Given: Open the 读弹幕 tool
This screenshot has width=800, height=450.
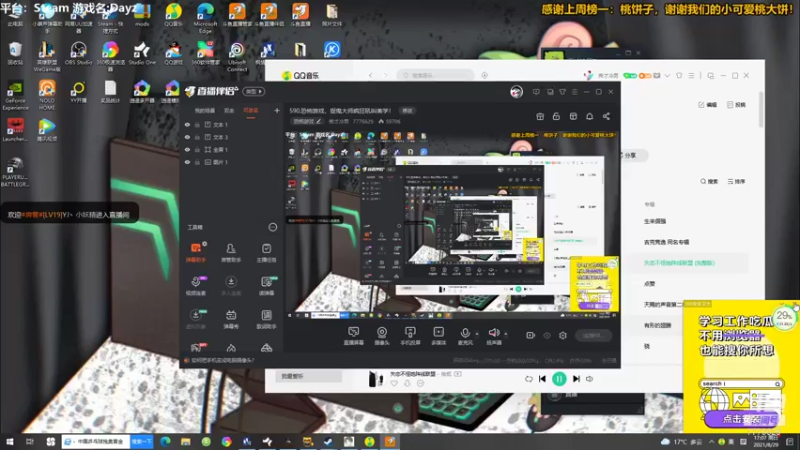Looking at the screenshot, I should [266, 286].
